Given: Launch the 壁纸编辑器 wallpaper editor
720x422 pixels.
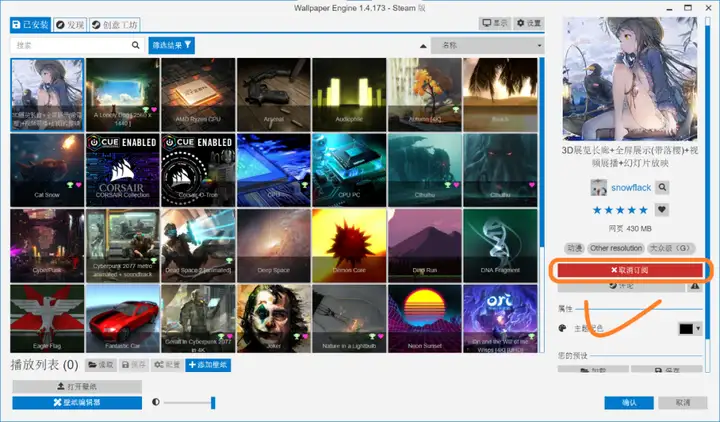Looking at the screenshot, I should [x=77, y=402].
